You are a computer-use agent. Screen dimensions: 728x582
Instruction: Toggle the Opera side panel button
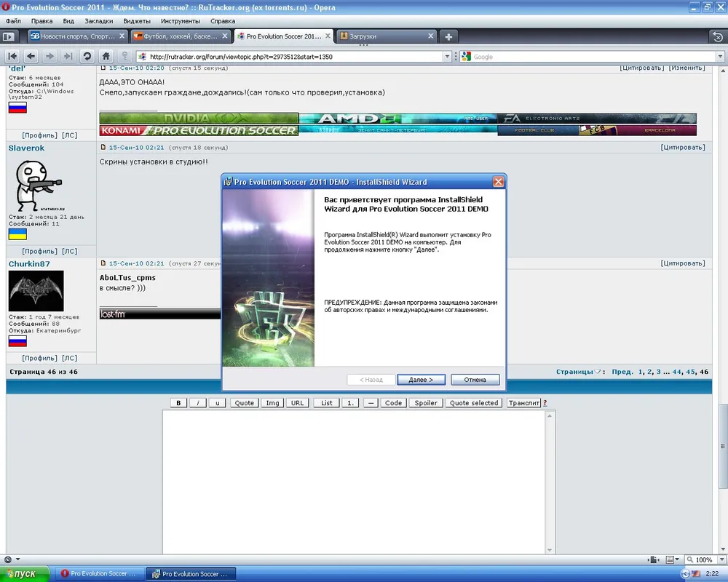point(8,36)
